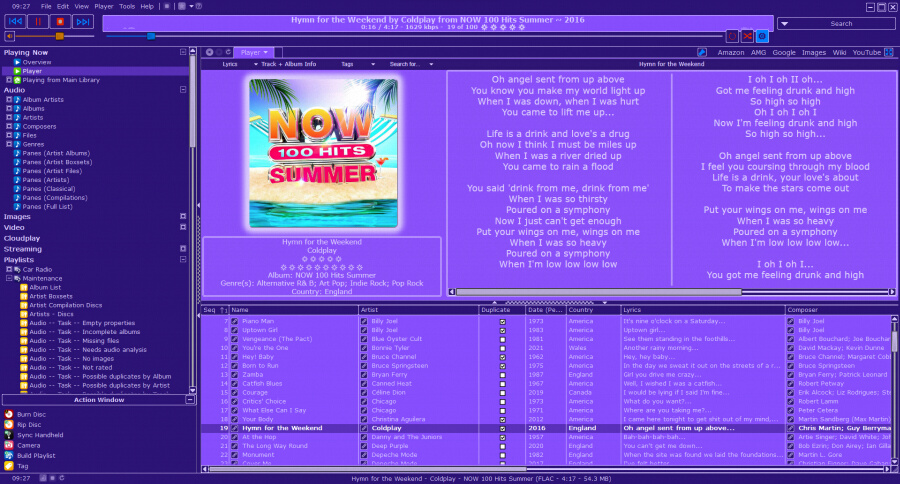900x484 pixels.
Task: Click the Sync Handheld icon
Action: pos(9,435)
